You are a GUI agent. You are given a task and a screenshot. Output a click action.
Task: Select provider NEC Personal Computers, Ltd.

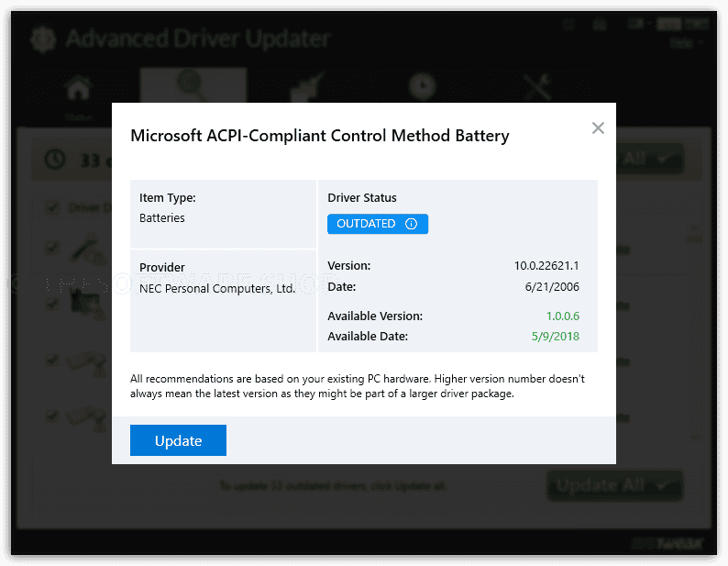pyautogui.click(x=217, y=289)
